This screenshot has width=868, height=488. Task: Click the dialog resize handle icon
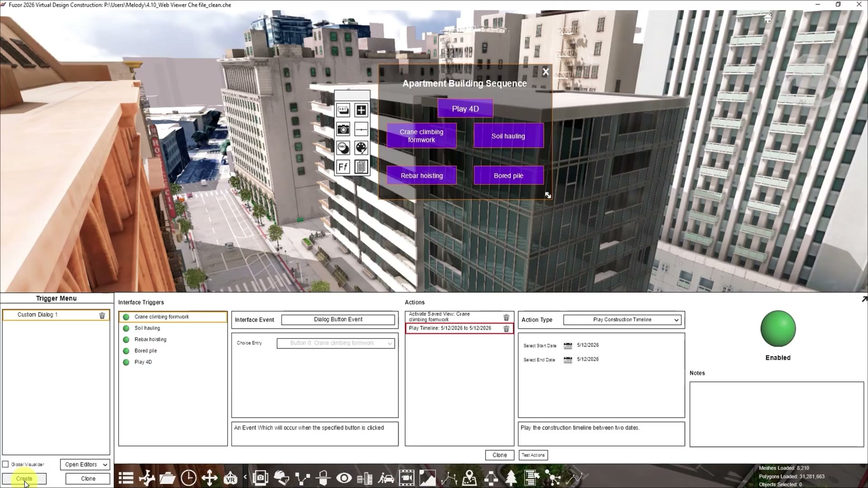[x=548, y=195]
